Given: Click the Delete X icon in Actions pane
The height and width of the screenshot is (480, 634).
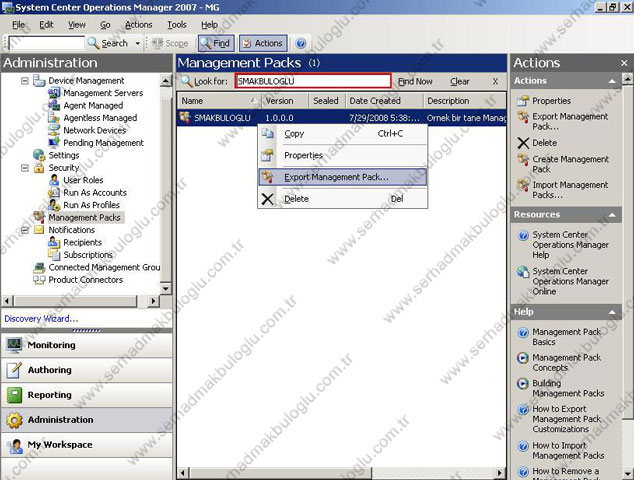Looking at the screenshot, I should [x=523, y=143].
